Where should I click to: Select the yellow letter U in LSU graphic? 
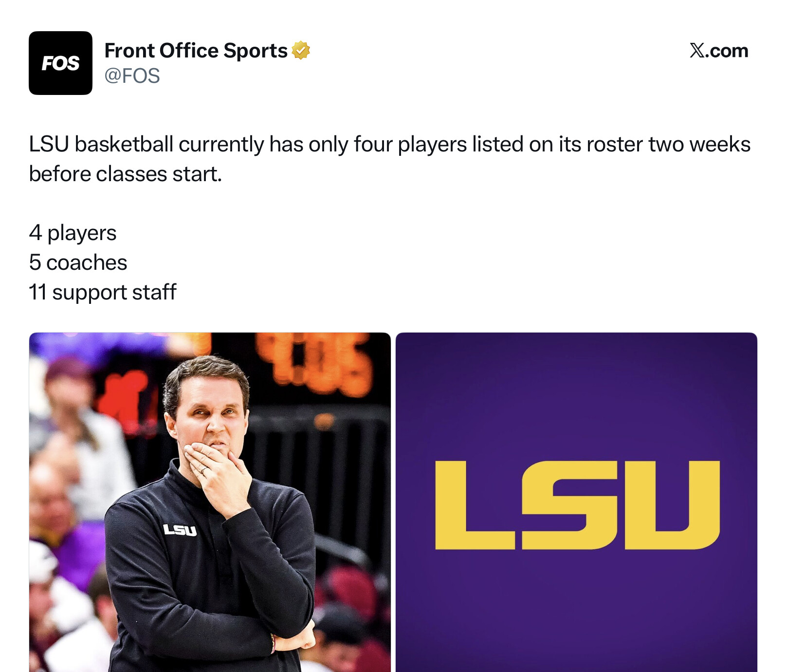(x=672, y=505)
